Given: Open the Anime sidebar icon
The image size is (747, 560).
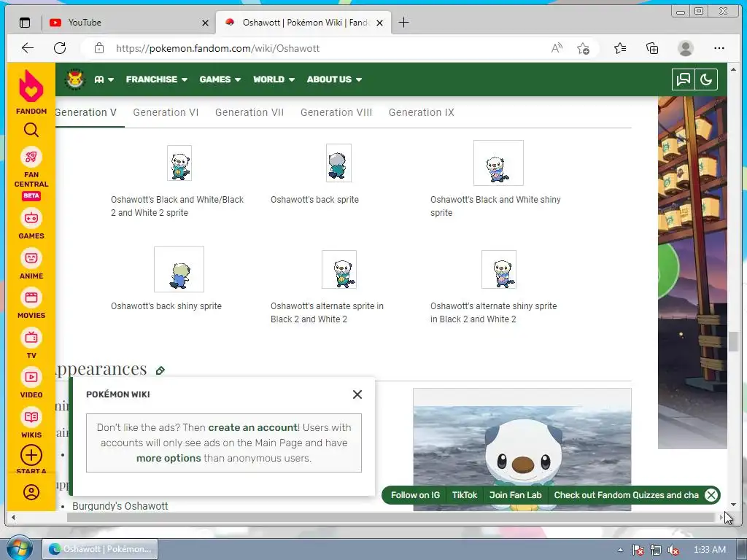Looking at the screenshot, I should [31, 258].
